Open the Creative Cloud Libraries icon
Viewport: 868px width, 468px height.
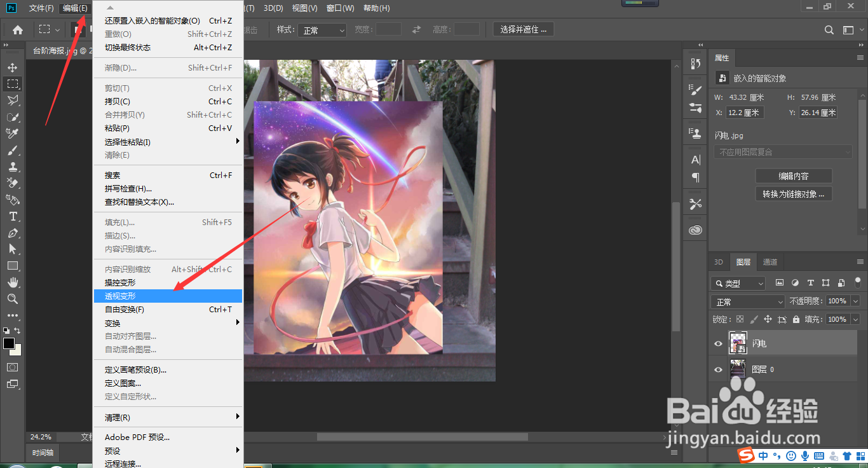[696, 230]
